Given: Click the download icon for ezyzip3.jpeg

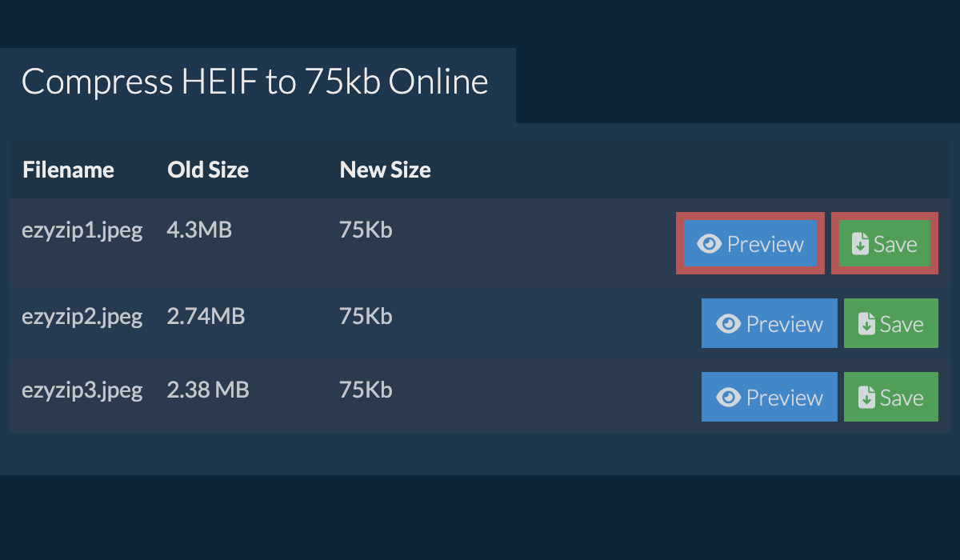Looking at the screenshot, I should coord(866,398).
